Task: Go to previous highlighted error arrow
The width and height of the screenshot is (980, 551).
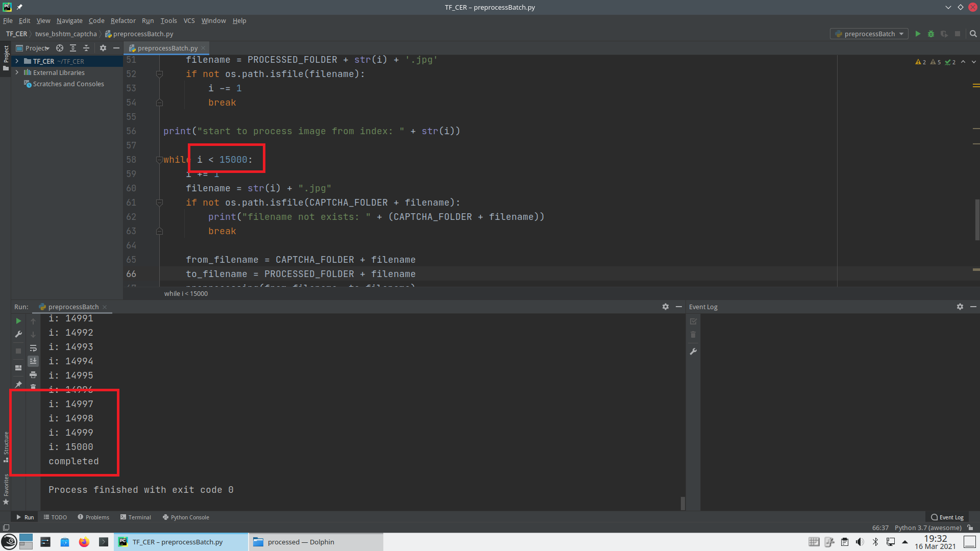Action: click(963, 62)
